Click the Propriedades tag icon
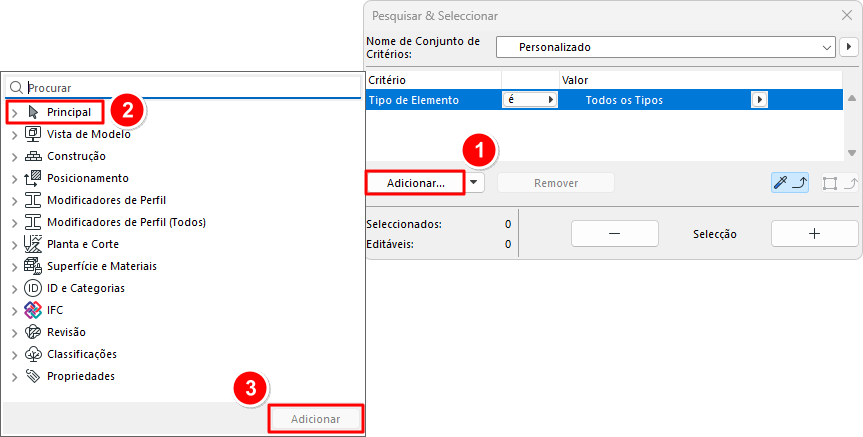The height and width of the screenshot is (437, 863). tap(33, 376)
